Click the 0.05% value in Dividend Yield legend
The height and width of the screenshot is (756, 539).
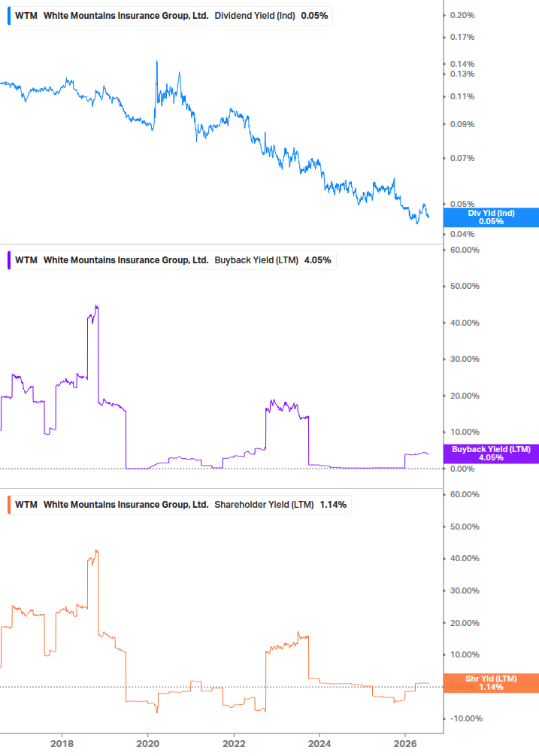[314, 16]
